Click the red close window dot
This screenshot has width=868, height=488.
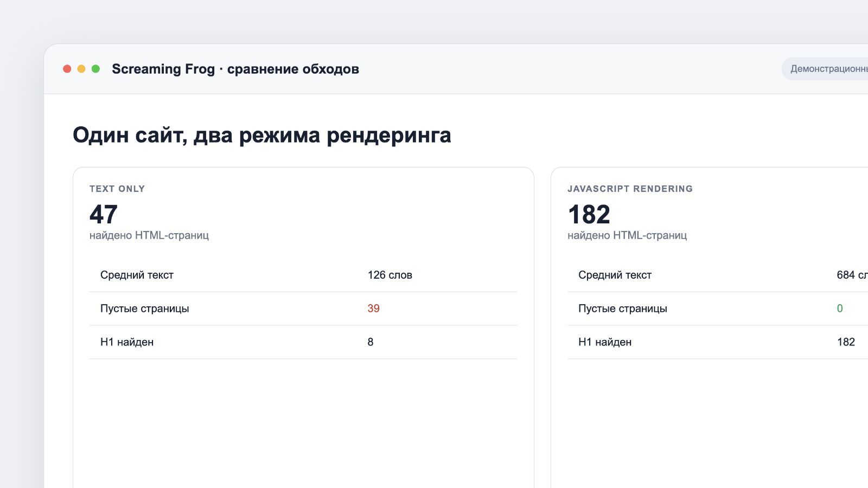(x=67, y=69)
